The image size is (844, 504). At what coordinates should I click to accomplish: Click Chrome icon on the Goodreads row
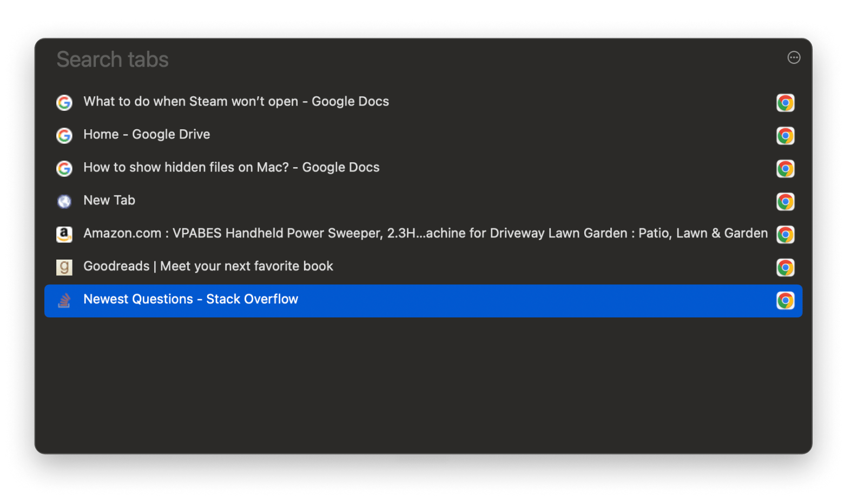[x=785, y=268]
